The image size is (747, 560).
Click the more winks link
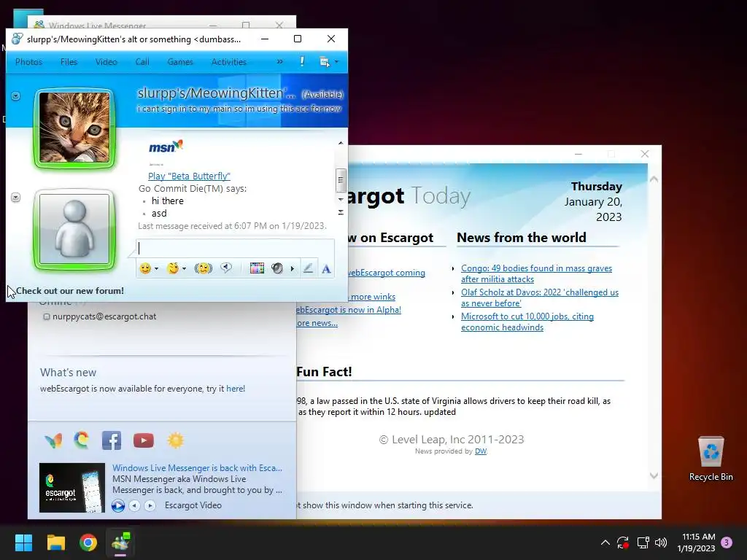(x=373, y=297)
